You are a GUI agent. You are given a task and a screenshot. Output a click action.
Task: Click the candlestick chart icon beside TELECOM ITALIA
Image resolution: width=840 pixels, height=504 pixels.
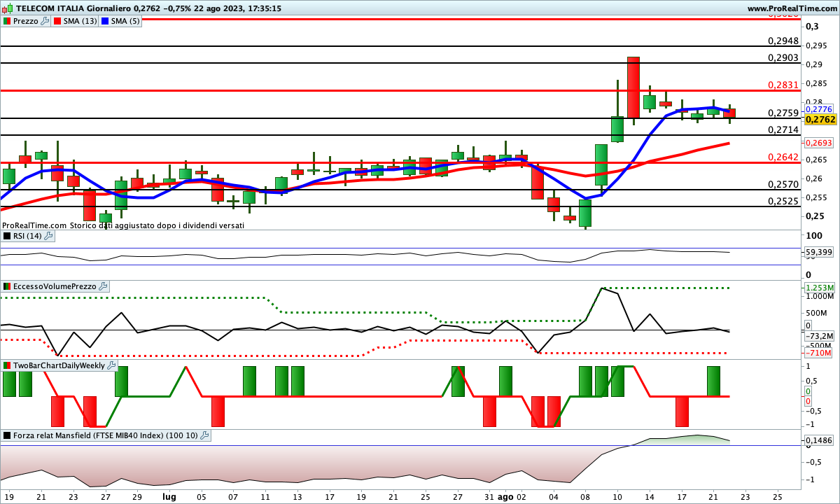pos(7,8)
